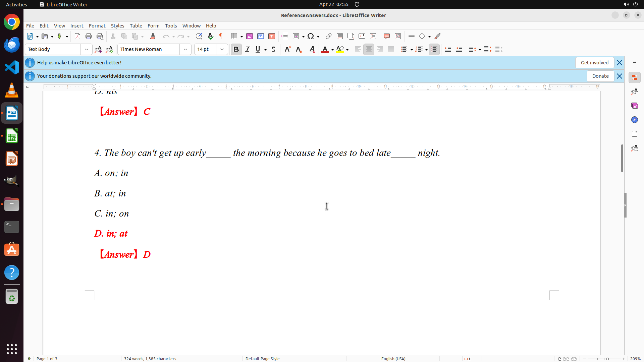Viewport: 644px width, 362px height.
Task: Open the Navigator sidebar icon
Action: [x=634, y=120]
